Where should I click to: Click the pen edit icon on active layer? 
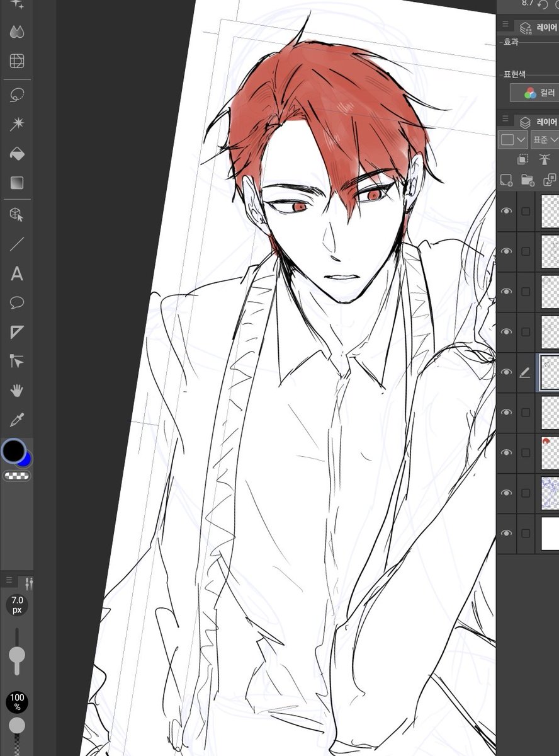pos(525,372)
